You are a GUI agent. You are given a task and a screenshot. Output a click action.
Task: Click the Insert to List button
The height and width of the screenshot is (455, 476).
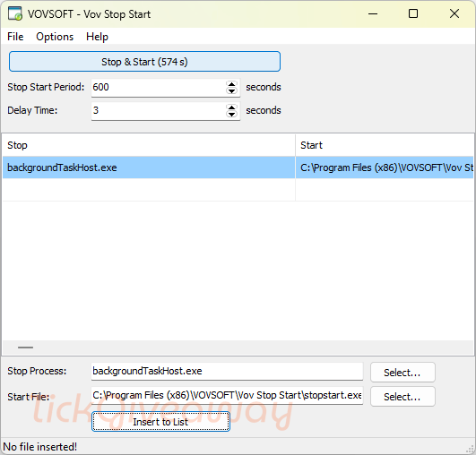[160, 422]
